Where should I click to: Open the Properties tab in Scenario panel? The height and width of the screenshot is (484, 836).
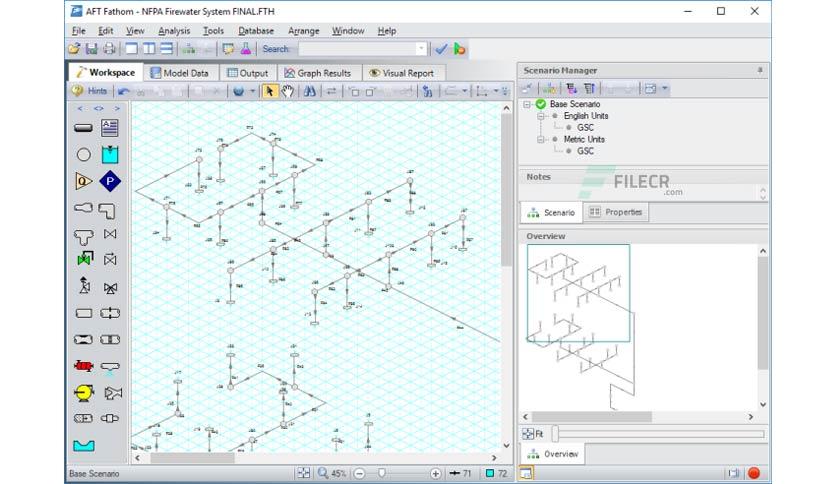tap(616, 212)
